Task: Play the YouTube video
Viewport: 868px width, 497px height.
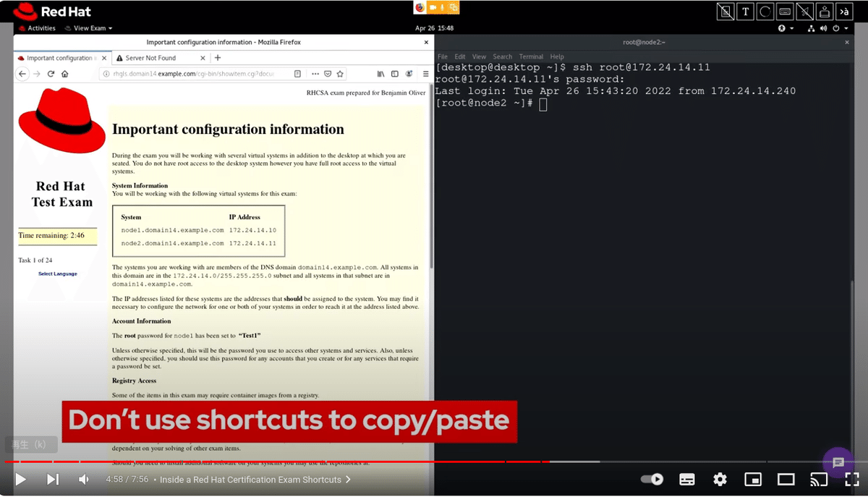Action: click(20, 479)
